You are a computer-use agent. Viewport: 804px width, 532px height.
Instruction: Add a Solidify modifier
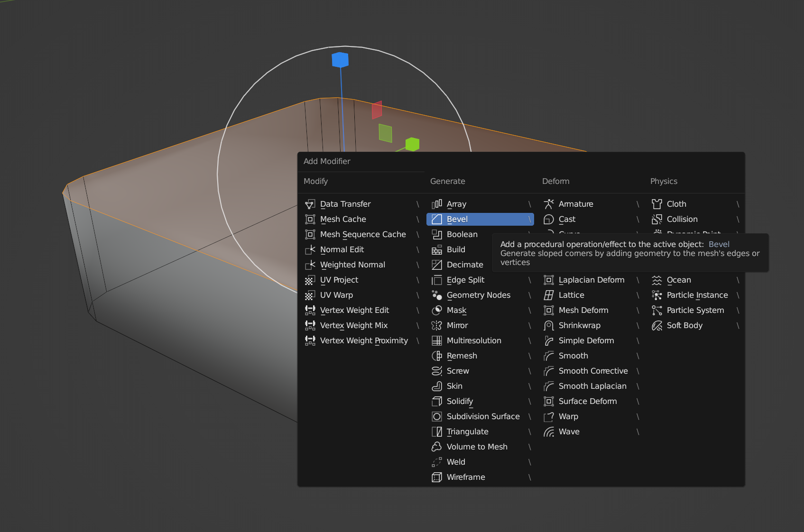coord(480,402)
